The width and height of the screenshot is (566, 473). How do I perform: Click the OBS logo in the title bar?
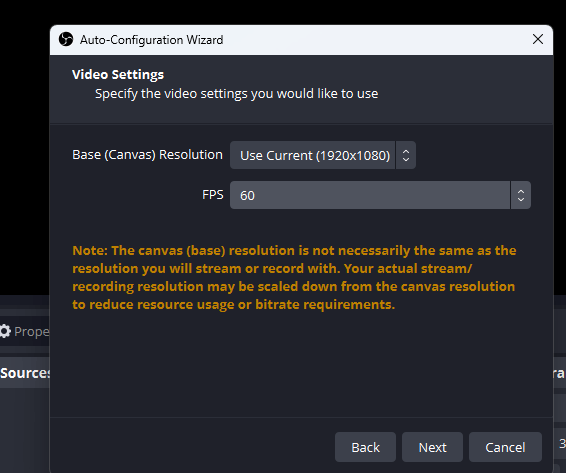[x=66, y=39]
